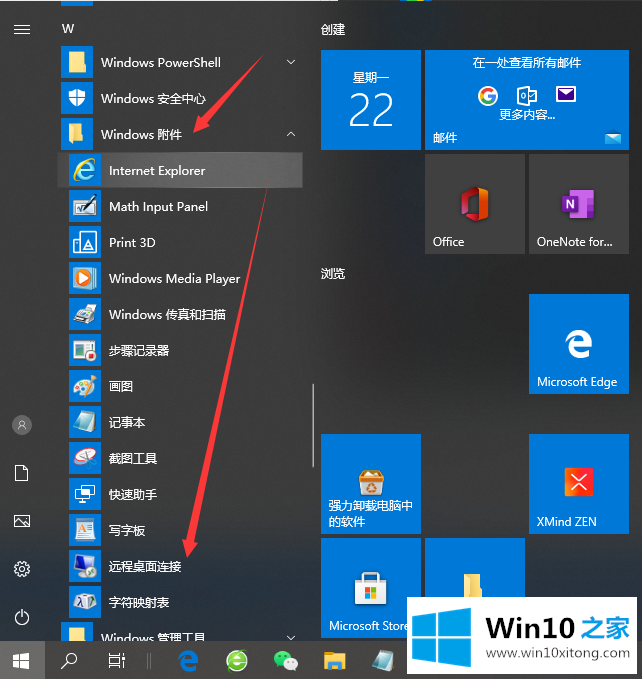Image resolution: width=642 pixels, height=679 pixels.
Task: Open Windows 传真和扫描
Action: coord(180,314)
